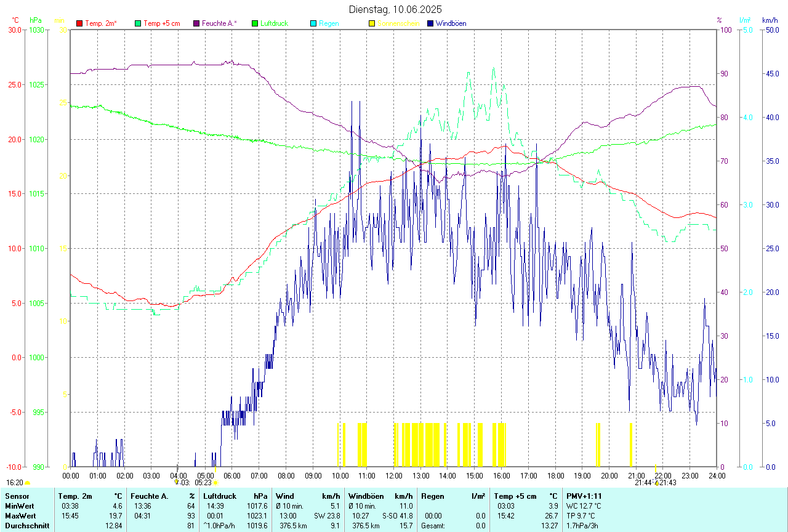Screen dimensions: 788x532
Task: Click the dark blue Windböen legend square
Action: click(430, 23)
